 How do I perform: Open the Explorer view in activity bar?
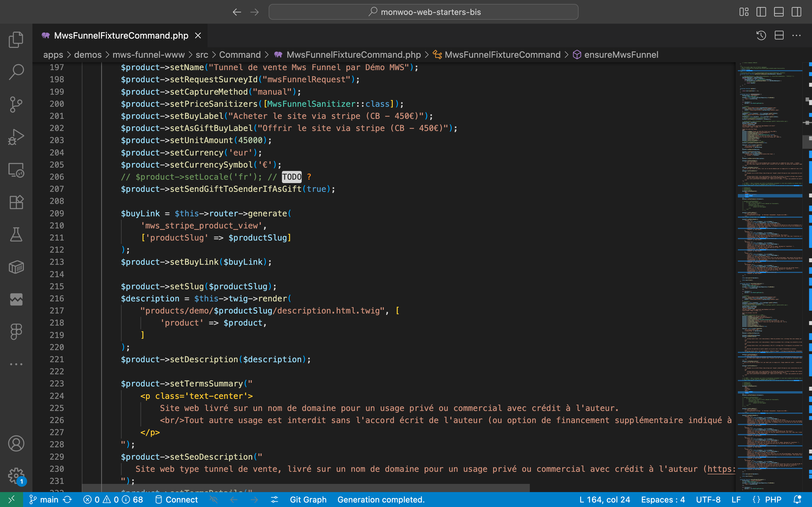[16, 39]
